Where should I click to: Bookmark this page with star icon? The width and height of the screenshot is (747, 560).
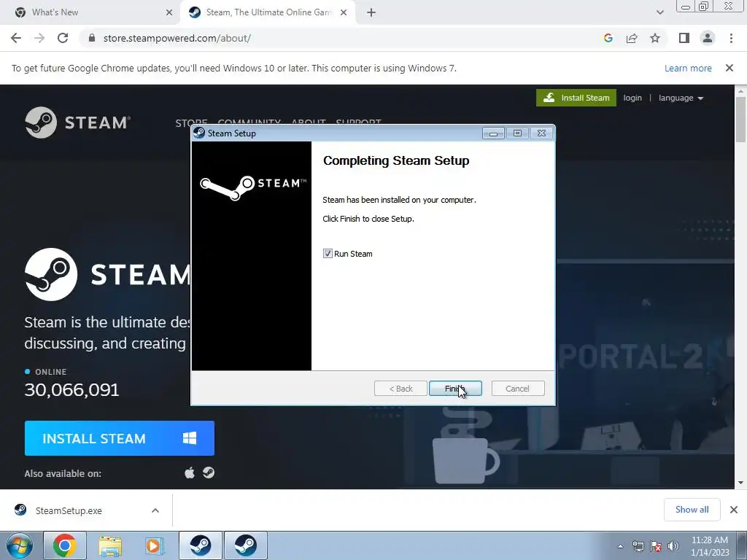point(655,38)
